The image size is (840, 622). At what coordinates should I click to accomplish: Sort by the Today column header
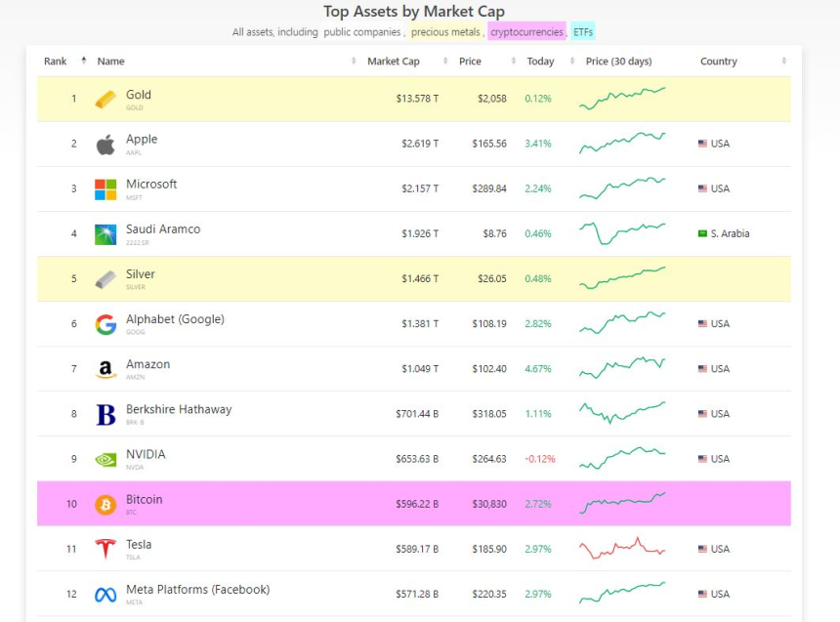click(x=540, y=62)
